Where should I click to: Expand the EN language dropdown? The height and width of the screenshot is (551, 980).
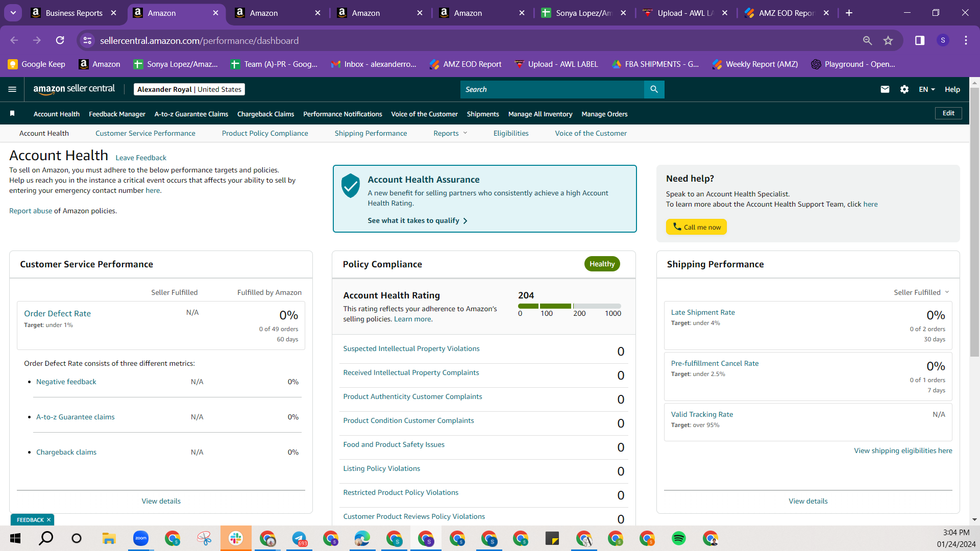tap(927, 89)
